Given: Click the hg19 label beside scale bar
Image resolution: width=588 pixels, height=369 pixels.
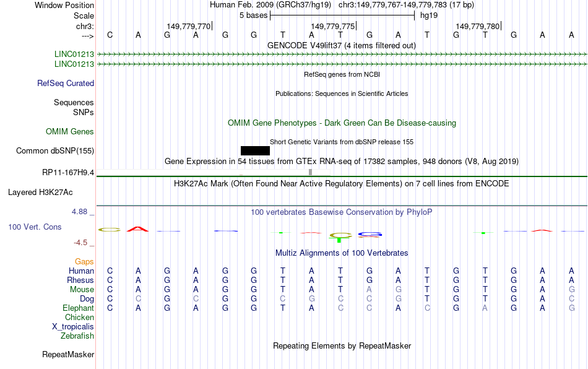Looking at the screenshot, I should (x=429, y=15).
